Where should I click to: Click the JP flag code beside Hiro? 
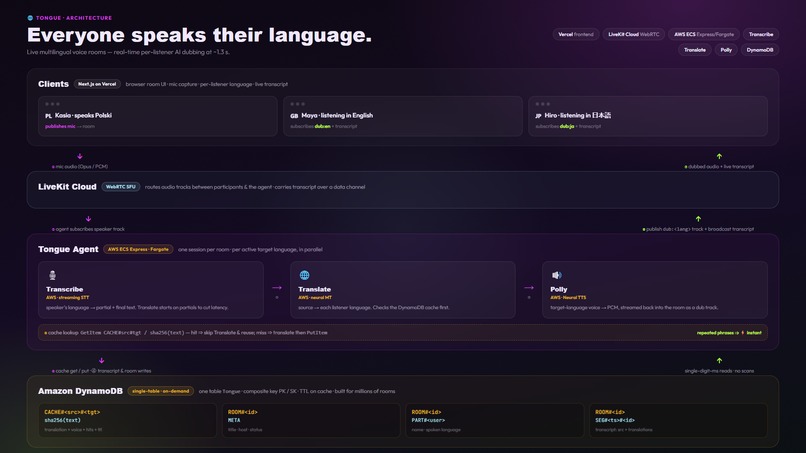click(538, 116)
